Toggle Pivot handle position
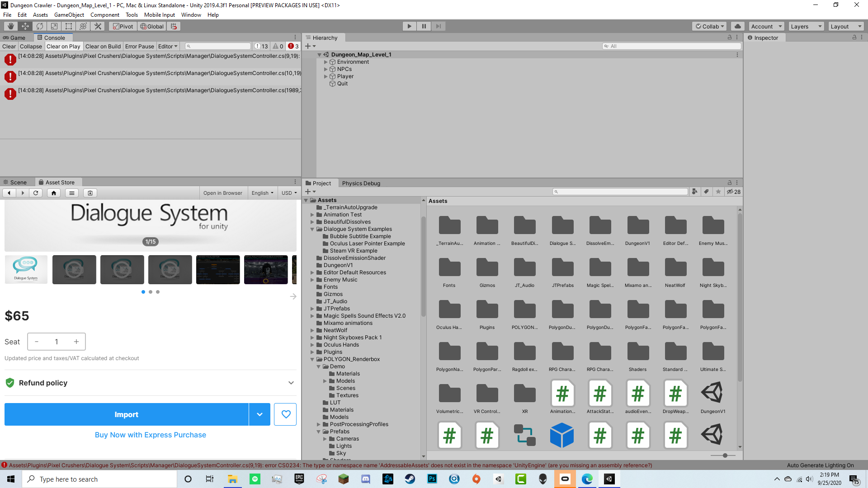This screenshot has height=488, width=868. [x=123, y=26]
